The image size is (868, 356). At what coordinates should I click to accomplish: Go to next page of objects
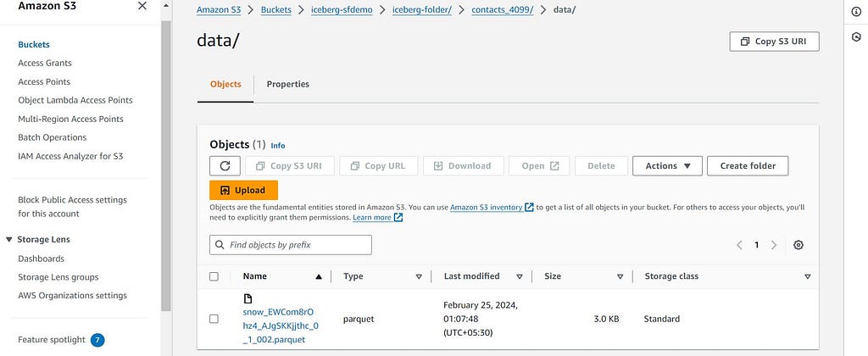[774, 245]
